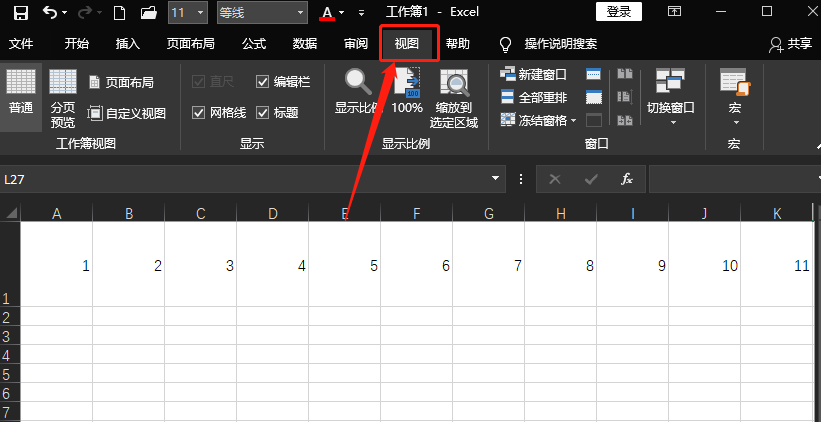Switch to 分页预览 page break preview

[63, 100]
